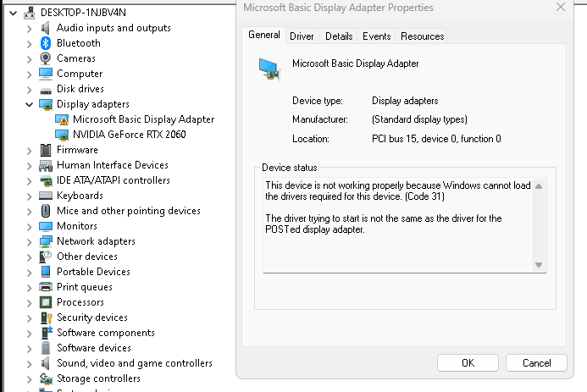This screenshot has width=587, height=392.
Task: Expand the Monitors category
Action: [x=29, y=227]
